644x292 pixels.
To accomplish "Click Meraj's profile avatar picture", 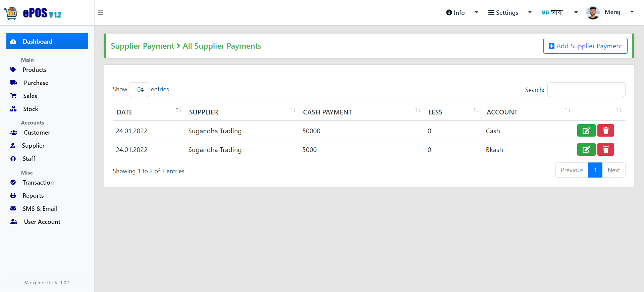I will coord(593,13).
